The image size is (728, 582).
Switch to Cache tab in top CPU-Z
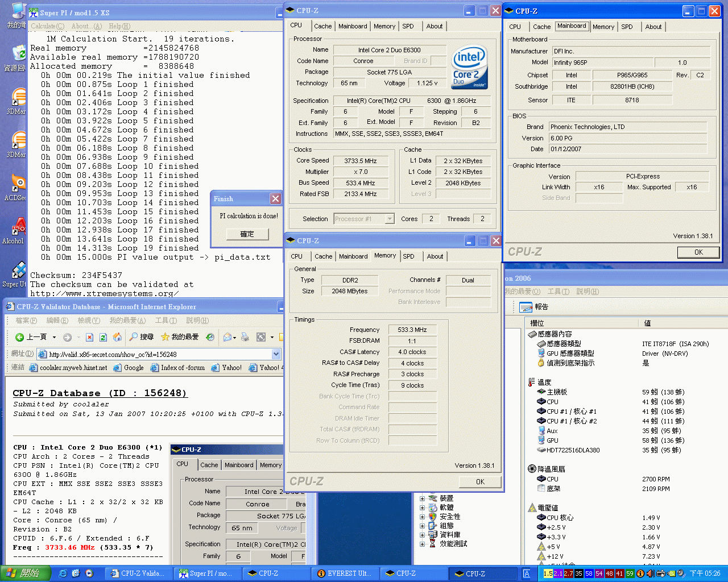[322, 26]
